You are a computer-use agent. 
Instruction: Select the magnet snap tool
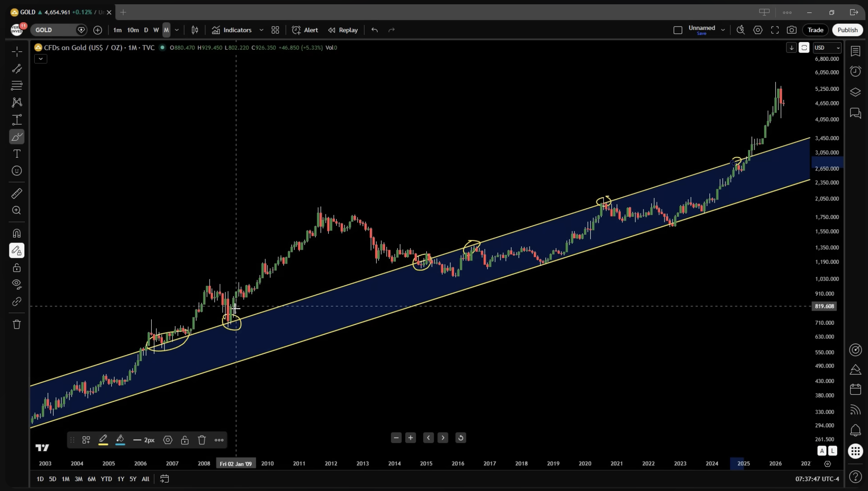pos(17,234)
